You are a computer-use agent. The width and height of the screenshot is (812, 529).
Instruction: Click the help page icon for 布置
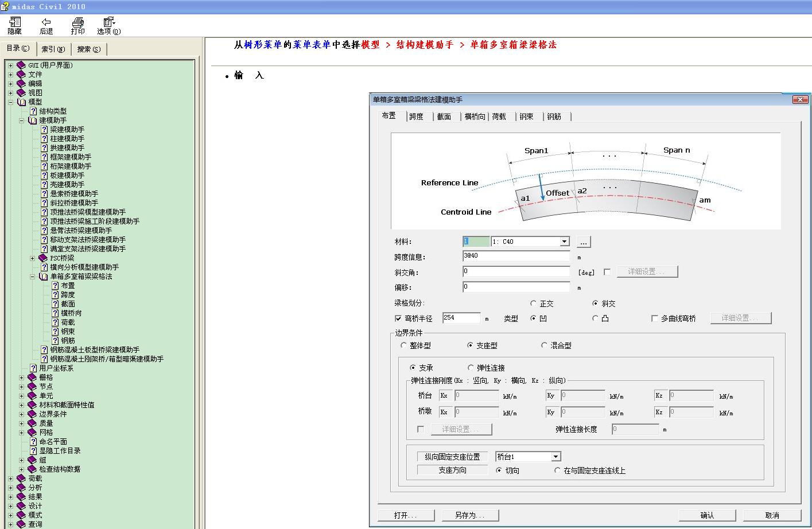pyautogui.click(x=55, y=285)
